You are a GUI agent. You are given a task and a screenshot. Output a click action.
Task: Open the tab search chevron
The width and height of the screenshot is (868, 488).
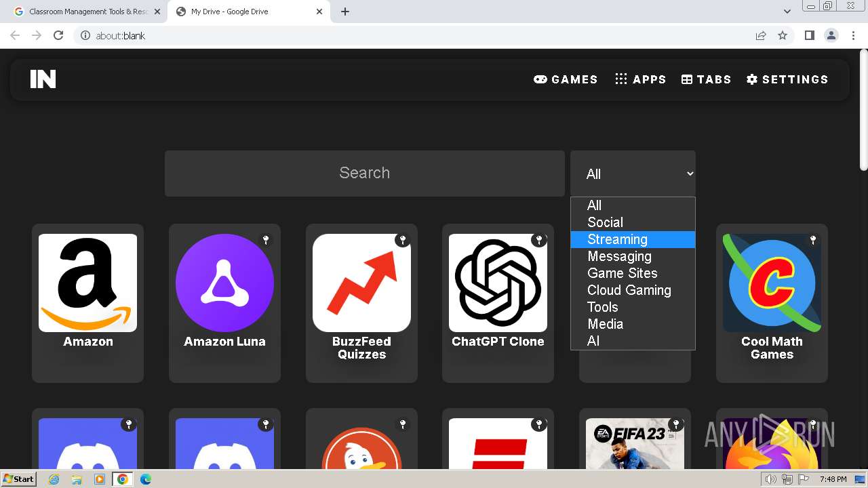pos(787,12)
